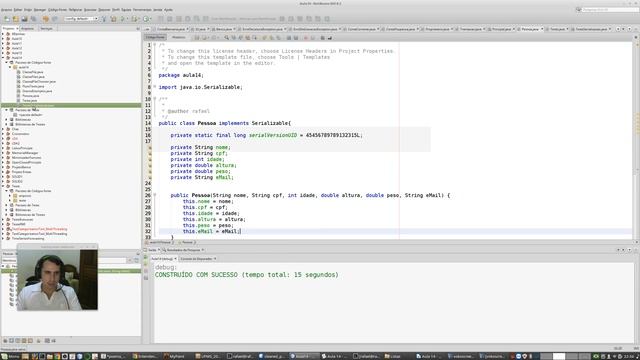Click the New Project toolbar icon
This screenshot has height=360, width=640.
point(16,19)
